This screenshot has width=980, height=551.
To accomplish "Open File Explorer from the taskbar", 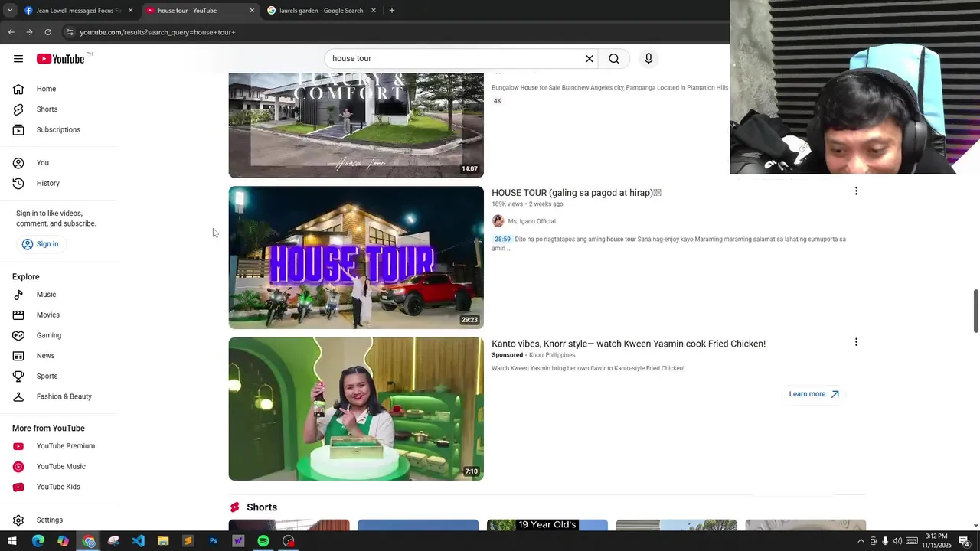I will [163, 541].
